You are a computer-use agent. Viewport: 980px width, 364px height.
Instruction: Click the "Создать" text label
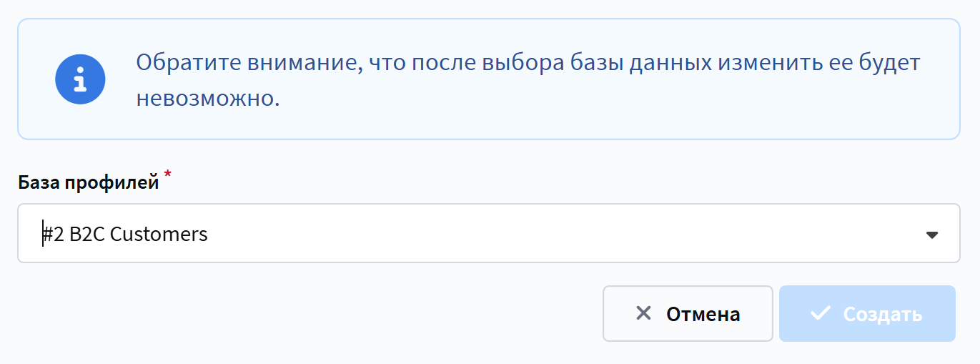tap(882, 314)
